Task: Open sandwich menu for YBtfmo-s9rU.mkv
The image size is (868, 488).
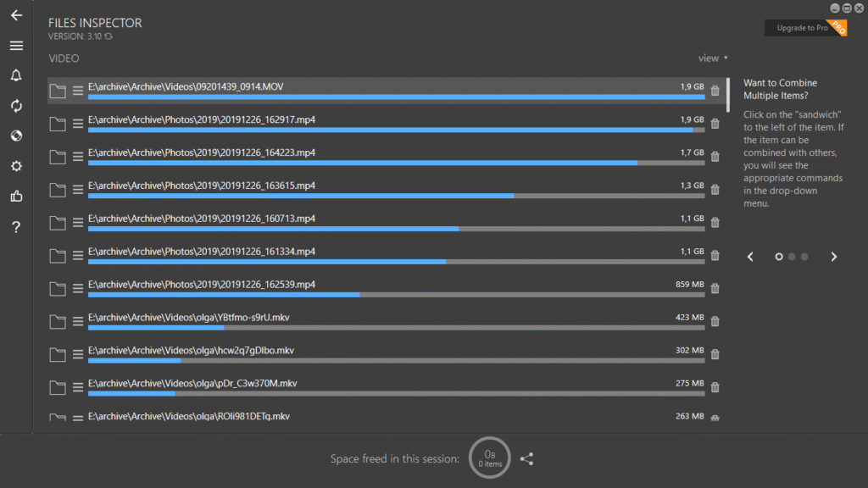Action: coord(78,322)
